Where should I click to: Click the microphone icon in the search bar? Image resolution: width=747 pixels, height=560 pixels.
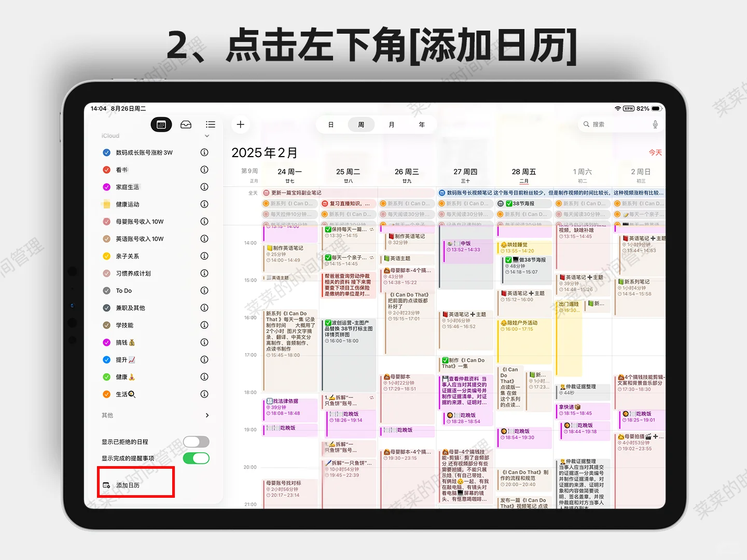coord(655,124)
